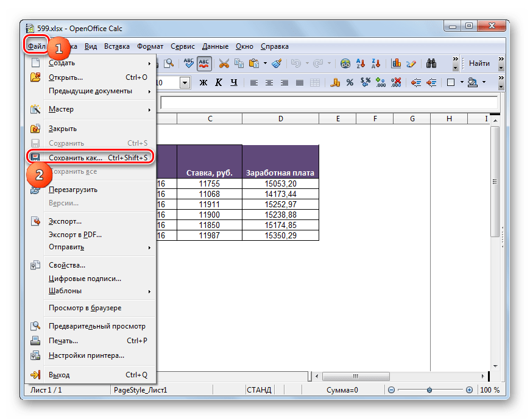
Task: Click zoom in plus button
Action: 469,390
